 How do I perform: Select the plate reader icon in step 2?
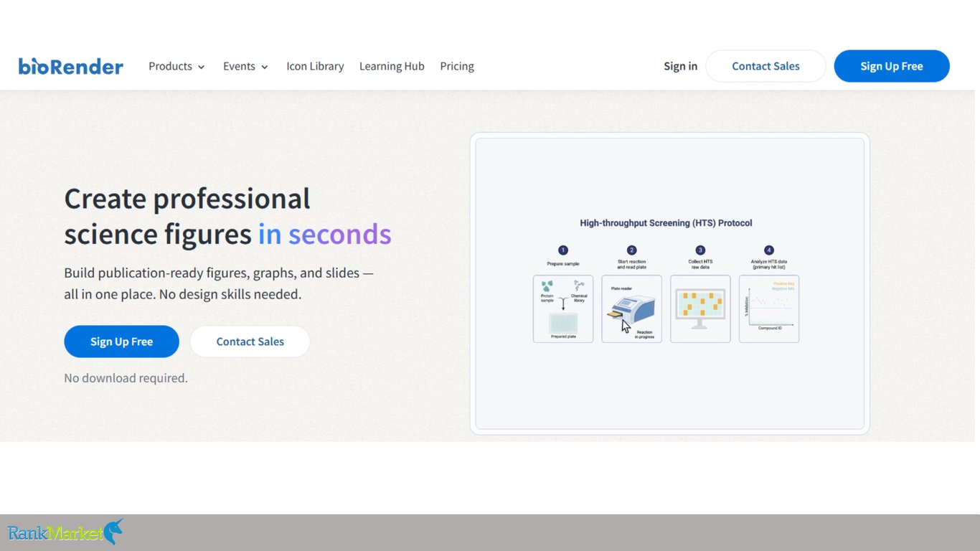(x=631, y=309)
